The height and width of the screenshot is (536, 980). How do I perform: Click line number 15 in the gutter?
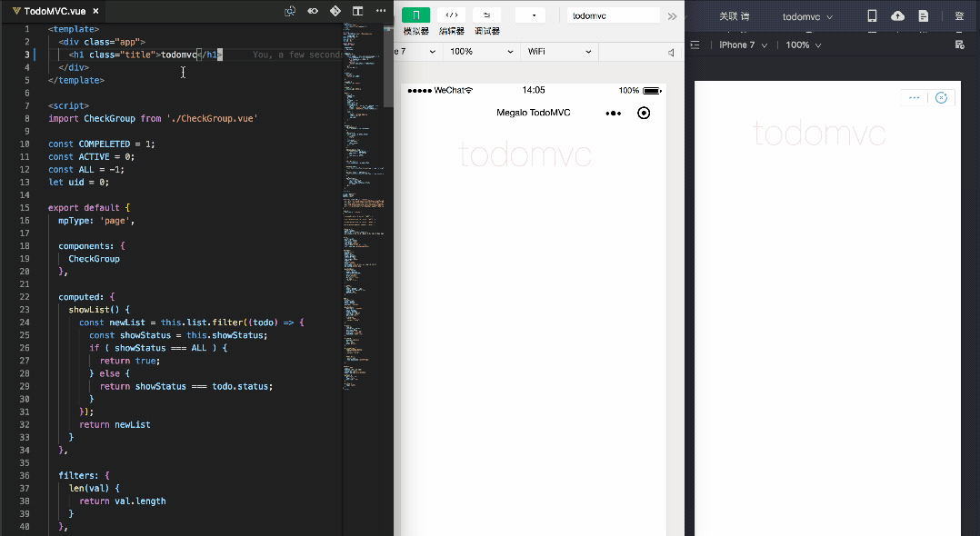click(x=25, y=207)
